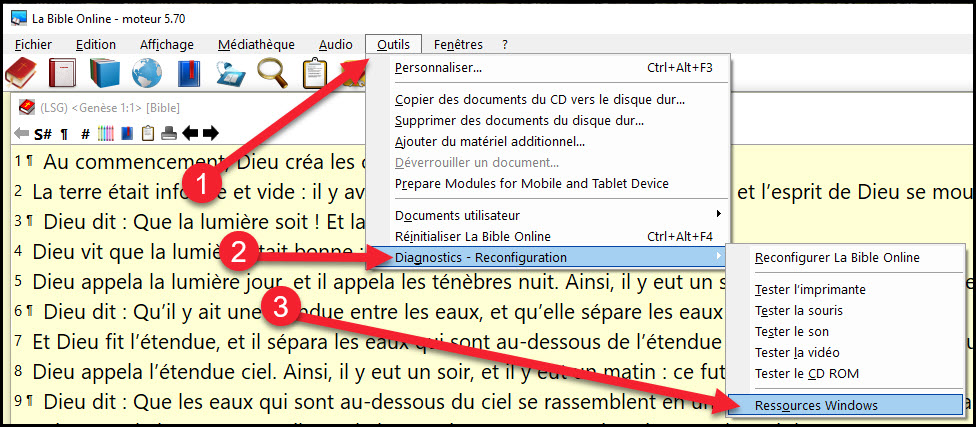Click the small blue bookmark icon
This screenshot has height=427, width=976.
coord(126,133)
